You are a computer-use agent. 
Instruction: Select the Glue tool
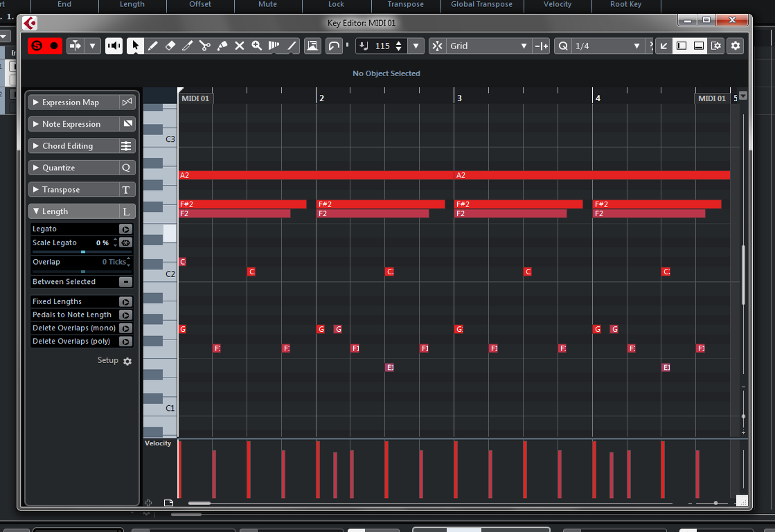(222, 46)
